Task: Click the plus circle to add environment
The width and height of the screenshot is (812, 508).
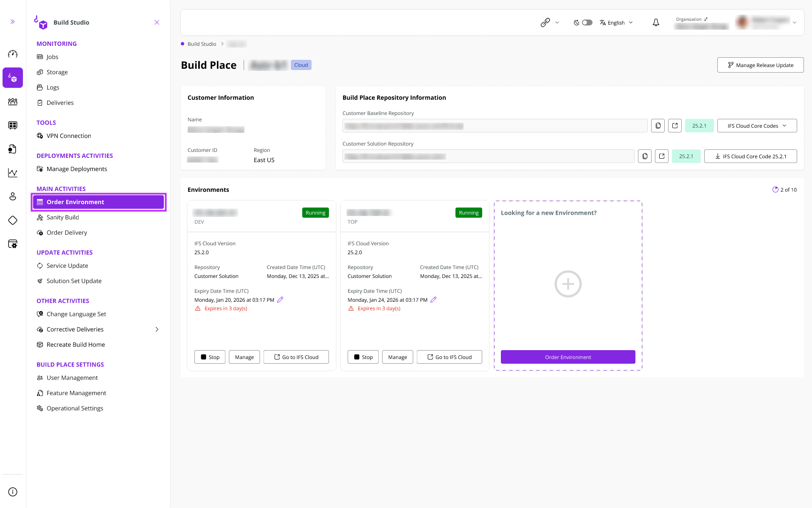Action: coord(568,284)
